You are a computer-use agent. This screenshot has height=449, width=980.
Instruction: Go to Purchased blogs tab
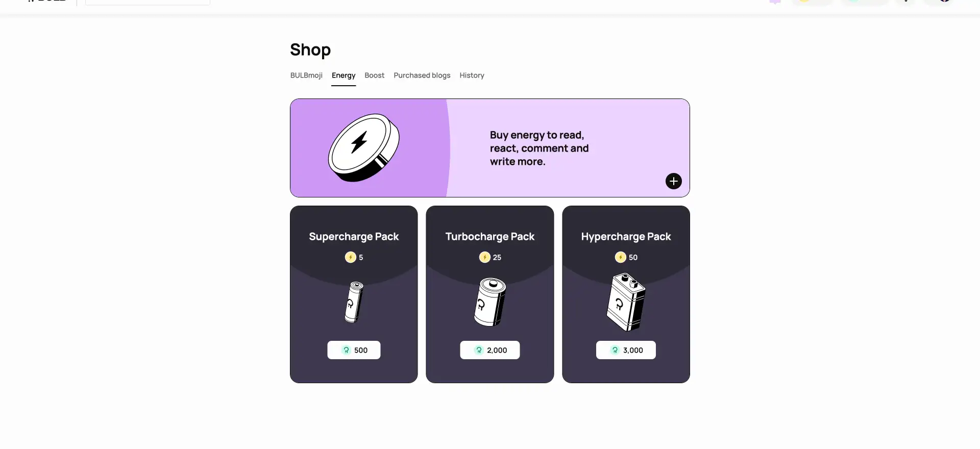click(422, 76)
